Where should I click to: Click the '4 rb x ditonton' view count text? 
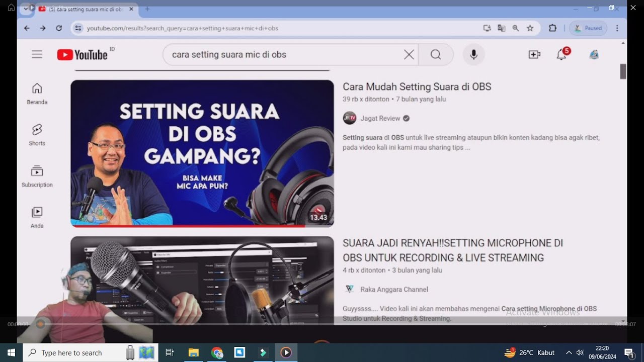point(364,270)
